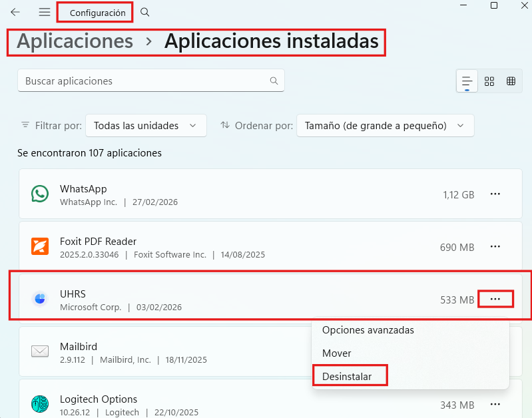
Task: Click the 690 MB size value
Action: pyautogui.click(x=457, y=248)
